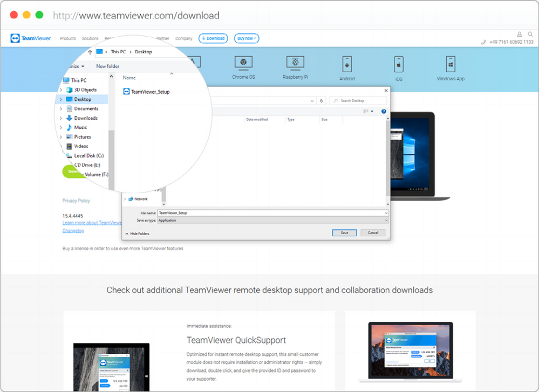Click the Download button in navigation bar
The image size is (539, 392).
(213, 38)
